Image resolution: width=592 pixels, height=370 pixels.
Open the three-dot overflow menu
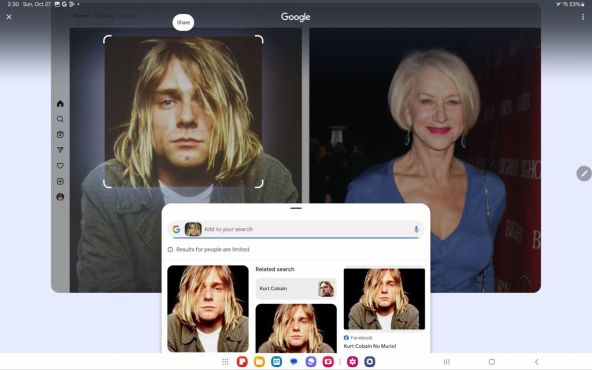pos(583,17)
